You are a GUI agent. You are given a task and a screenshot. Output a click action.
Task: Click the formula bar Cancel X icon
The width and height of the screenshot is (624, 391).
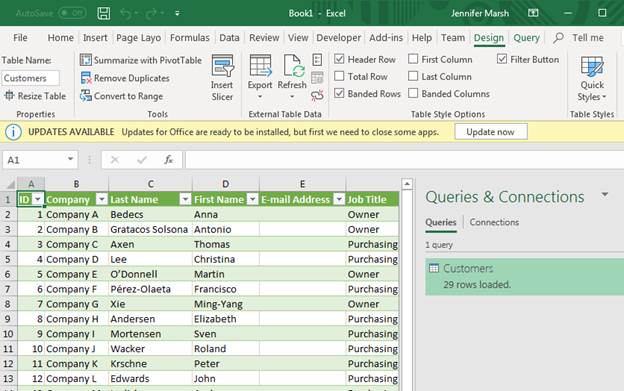tap(115, 160)
